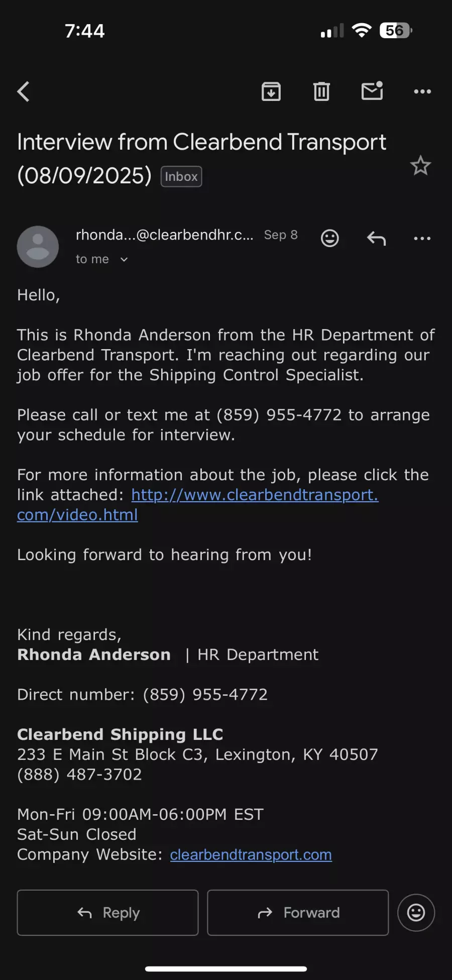Go back using the arrow icon
This screenshot has height=980, width=452.
pyautogui.click(x=24, y=91)
